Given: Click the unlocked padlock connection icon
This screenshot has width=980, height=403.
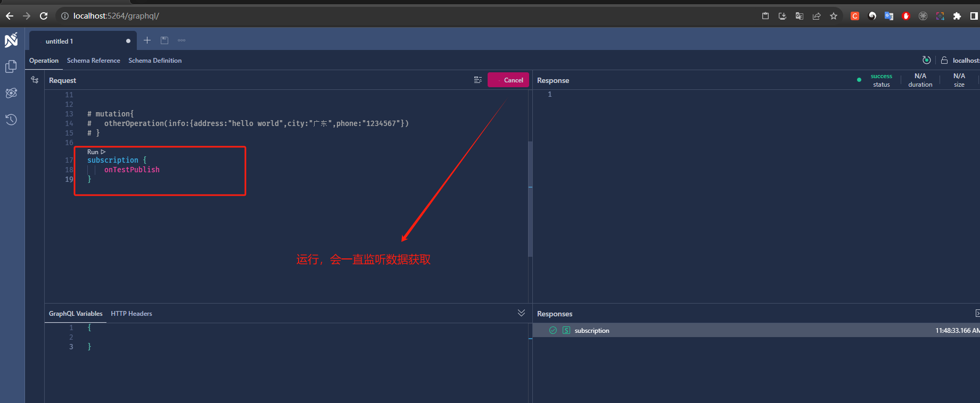Looking at the screenshot, I should (944, 60).
